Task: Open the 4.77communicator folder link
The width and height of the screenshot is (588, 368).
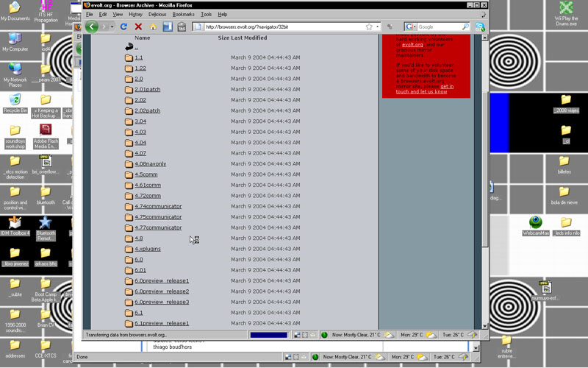Action: pos(158,227)
